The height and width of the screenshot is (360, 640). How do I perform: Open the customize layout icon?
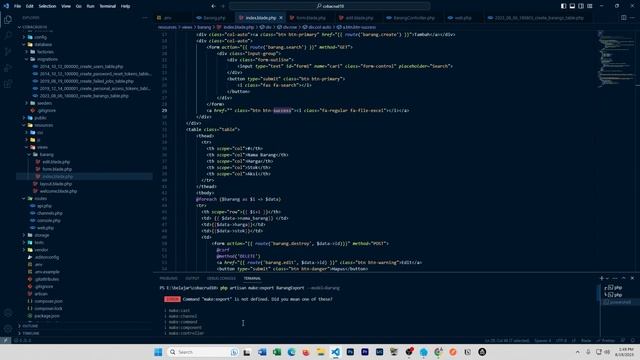(x=590, y=6)
